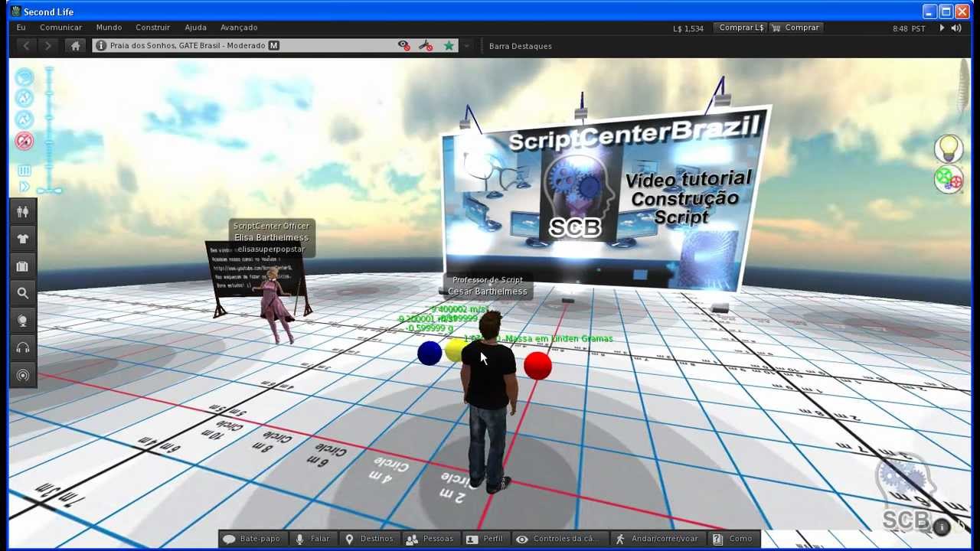The width and height of the screenshot is (980, 551).
Task: Click the third blue circular HUD button
Action: pos(24,119)
